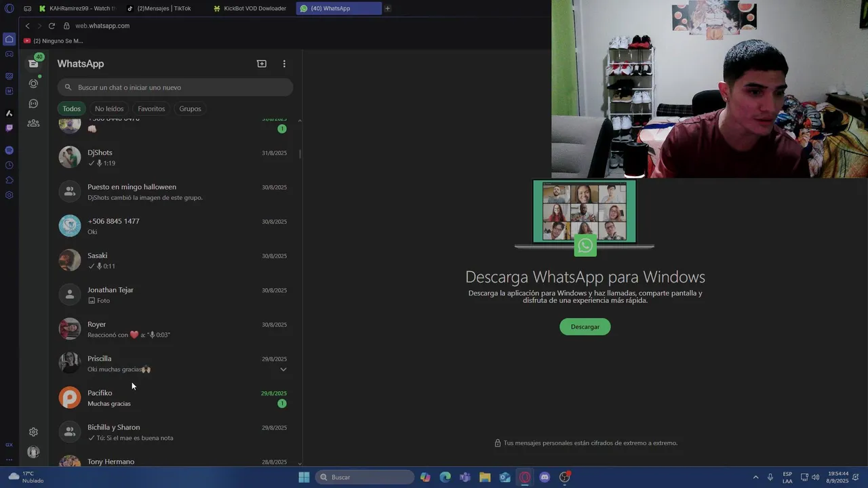Open the 'Ninguno Se M...' YouTube bookmark

pos(53,41)
